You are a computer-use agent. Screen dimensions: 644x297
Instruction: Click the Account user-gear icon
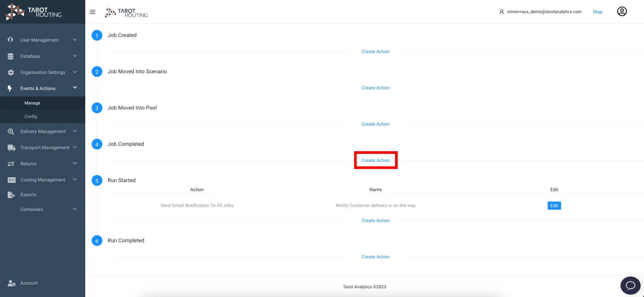coord(12,283)
